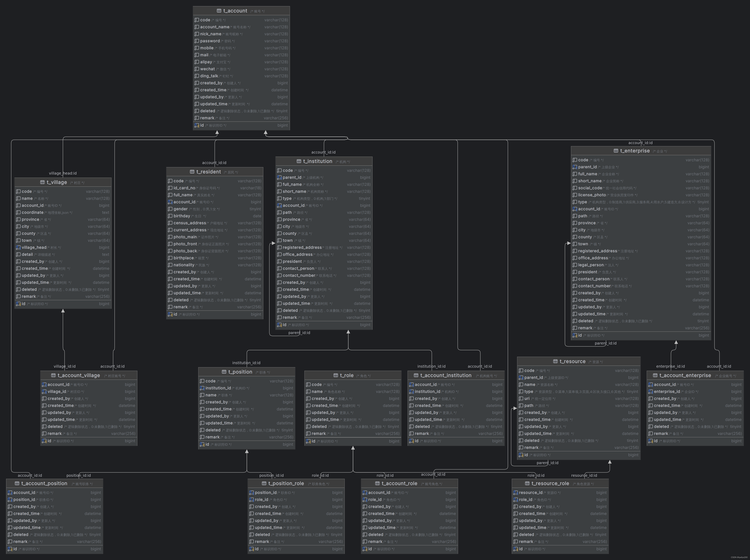Click the table icon beside t_enterprise title
750x560 pixels.
pyautogui.click(x=616, y=151)
